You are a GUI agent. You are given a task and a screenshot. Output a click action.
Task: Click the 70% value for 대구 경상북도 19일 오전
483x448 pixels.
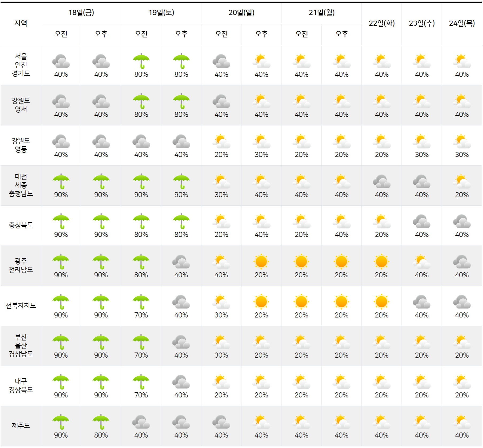tap(141, 395)
